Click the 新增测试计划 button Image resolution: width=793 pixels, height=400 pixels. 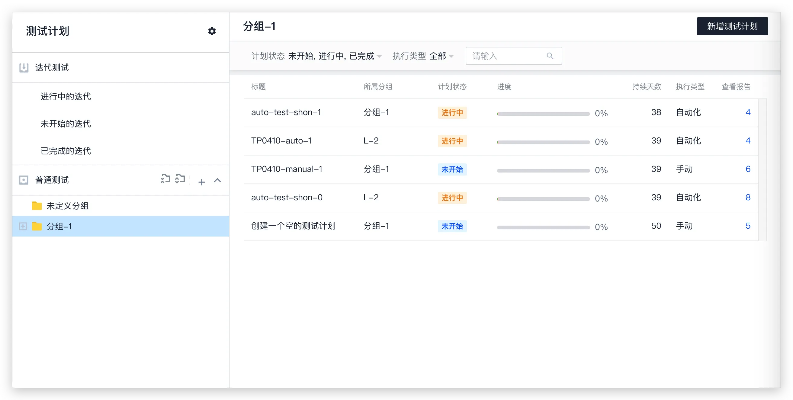coord(731,26)
